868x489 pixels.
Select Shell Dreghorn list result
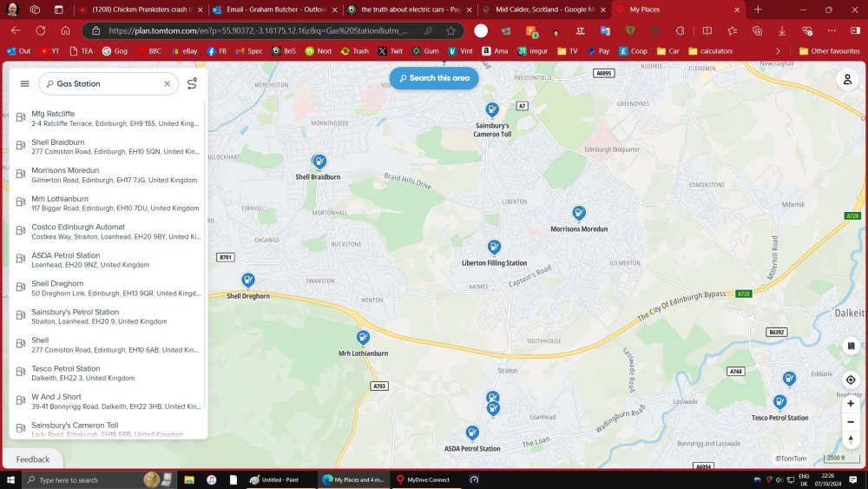pyautogui.click(x=108, y=288)
